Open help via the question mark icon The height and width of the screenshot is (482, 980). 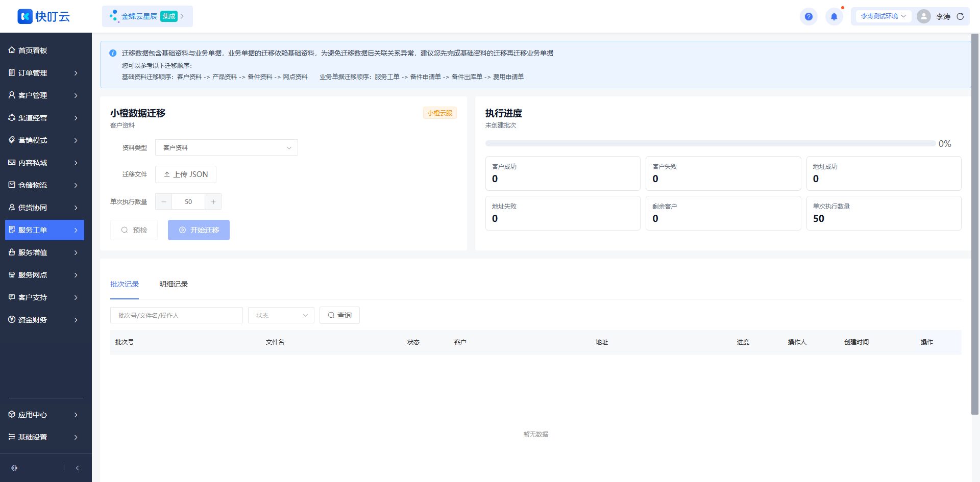click(x=808, y=16)
